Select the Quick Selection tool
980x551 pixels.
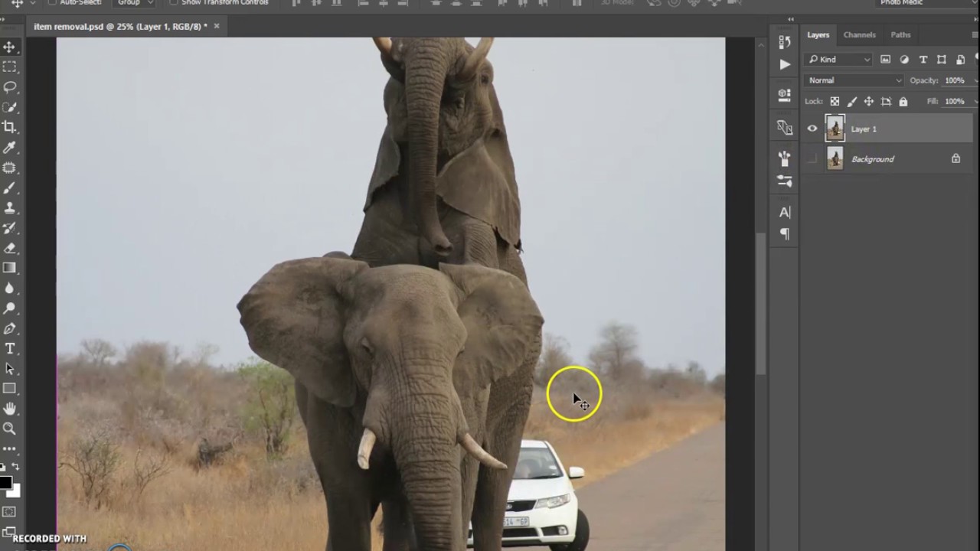pos(10,107)
